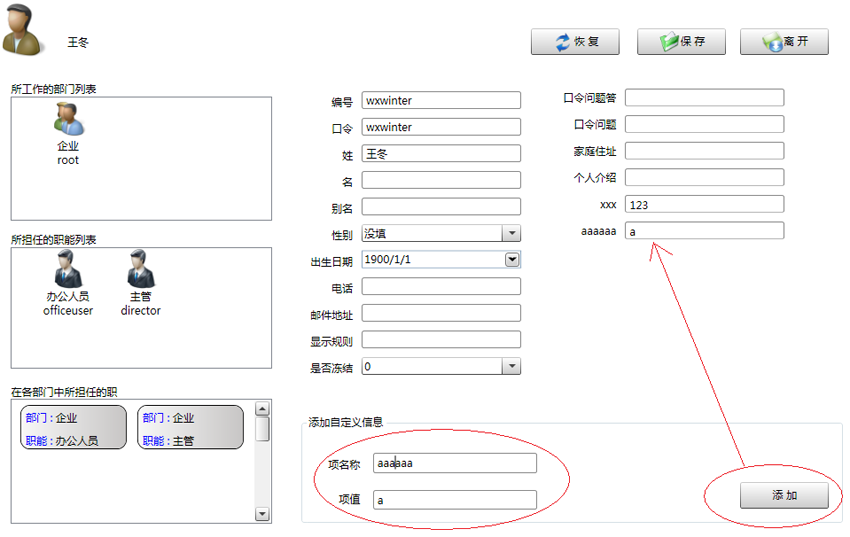Click the 在各部门中所担任的职 heading
Image resolution: width=850 pixels, height=537 pixels.
pyautogui.click(x=64, y=392)
